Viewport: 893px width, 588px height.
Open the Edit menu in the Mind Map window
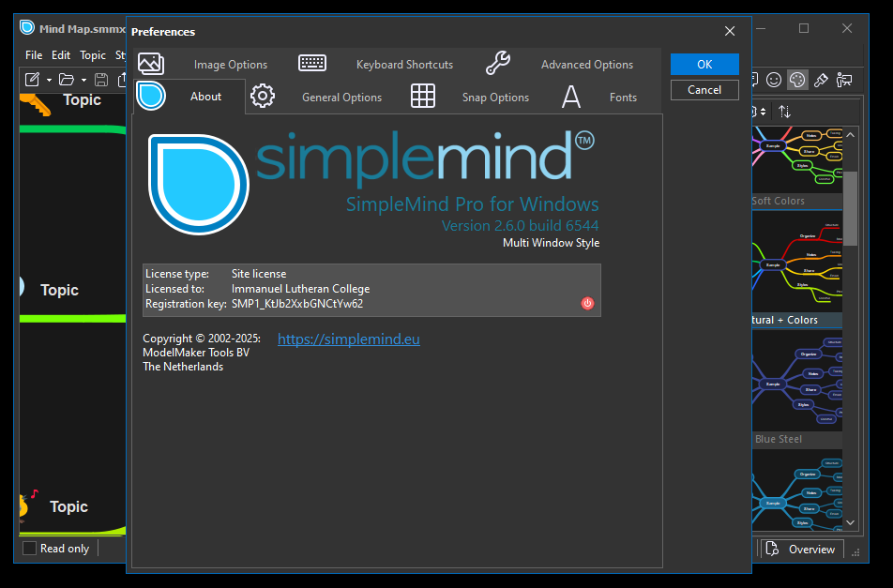tap(61, 55)
